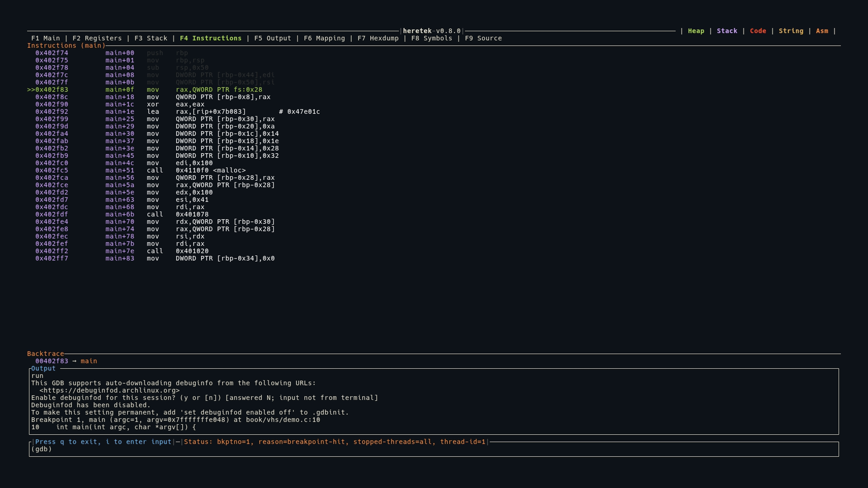Click DWORD PTR [rbp-0x10],0x32 operand
Viewport: 868px width, 488px height.
pos(227,156)
